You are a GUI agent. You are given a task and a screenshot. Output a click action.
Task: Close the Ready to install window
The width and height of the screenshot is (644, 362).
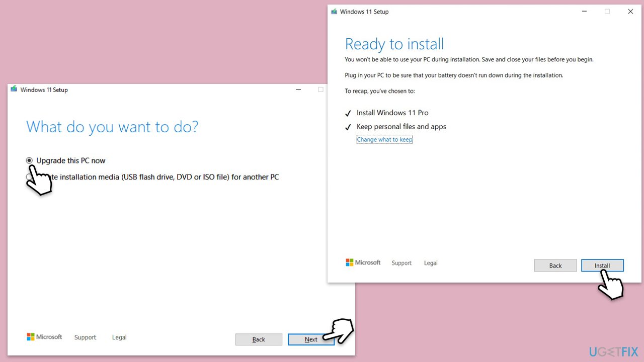630,12
